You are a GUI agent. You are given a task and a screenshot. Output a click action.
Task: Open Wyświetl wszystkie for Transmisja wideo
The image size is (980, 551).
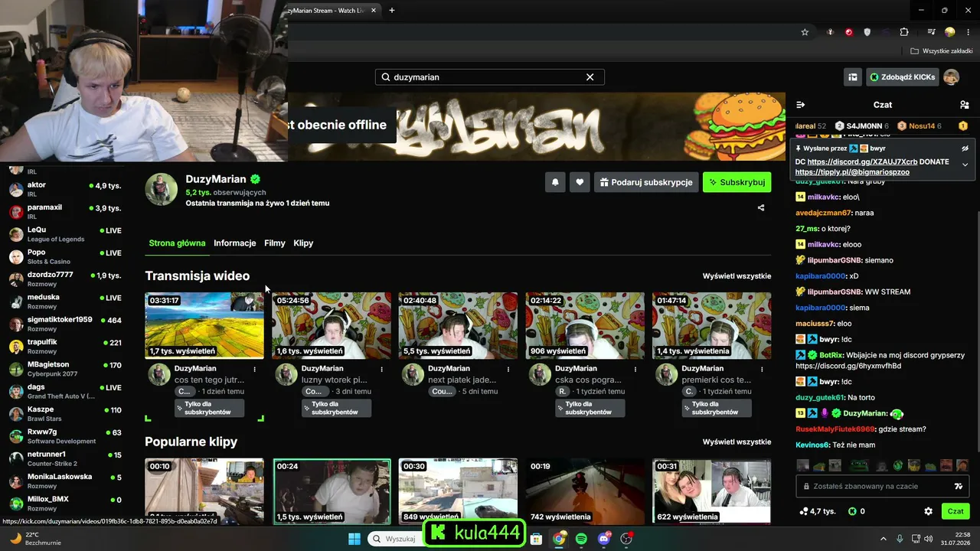click(x=737, y=276)
